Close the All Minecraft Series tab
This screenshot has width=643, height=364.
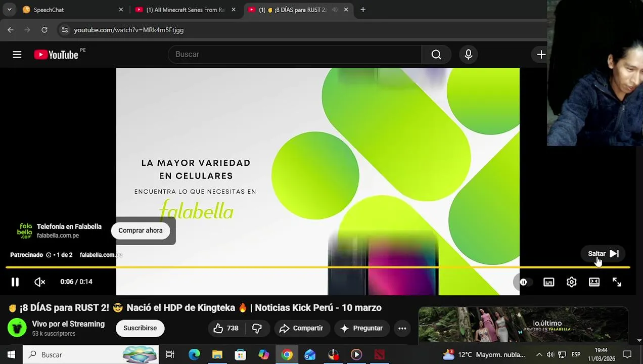(233, 10)
